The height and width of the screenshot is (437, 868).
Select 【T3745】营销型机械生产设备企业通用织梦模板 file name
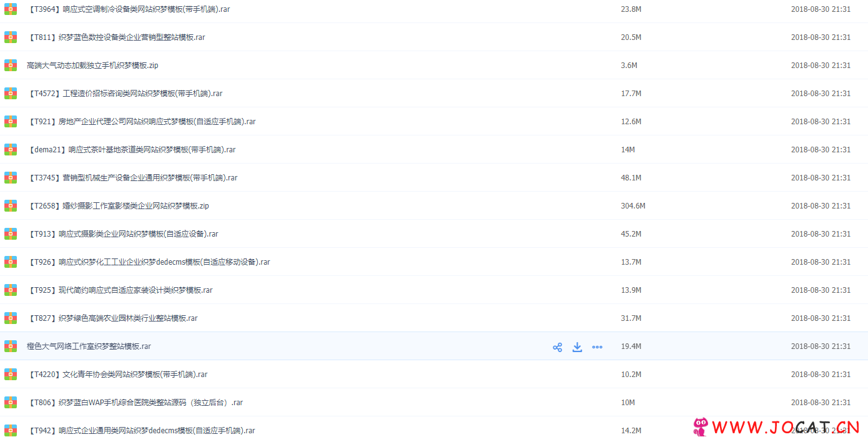[132, 178]
